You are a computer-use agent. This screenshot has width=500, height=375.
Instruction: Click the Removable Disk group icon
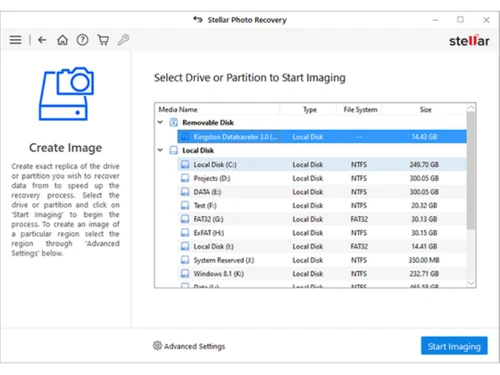(x=174, y=122)
